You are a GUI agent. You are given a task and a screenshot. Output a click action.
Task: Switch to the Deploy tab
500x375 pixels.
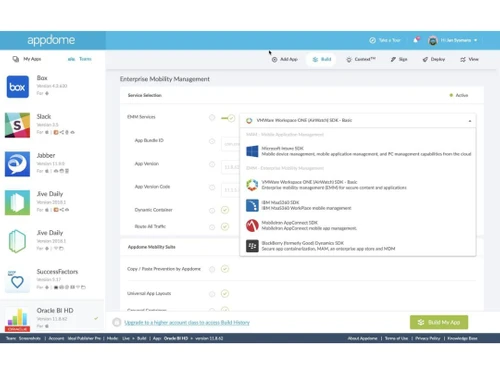(x=434, y=59)
